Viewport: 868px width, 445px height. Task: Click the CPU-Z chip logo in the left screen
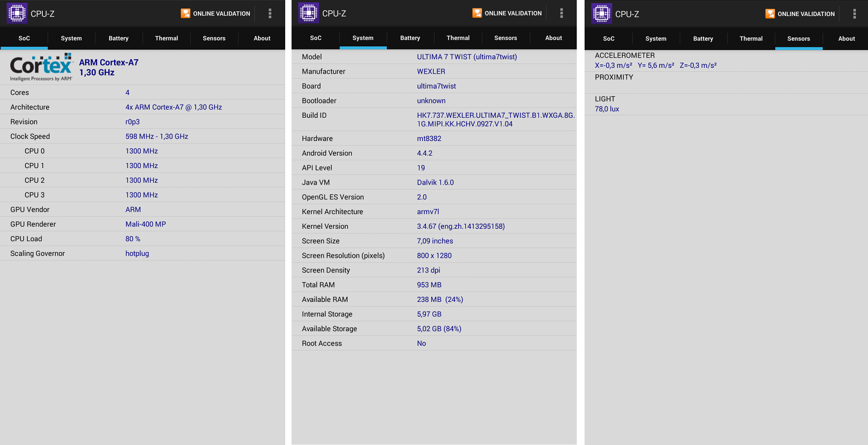[x=17, y=13]
